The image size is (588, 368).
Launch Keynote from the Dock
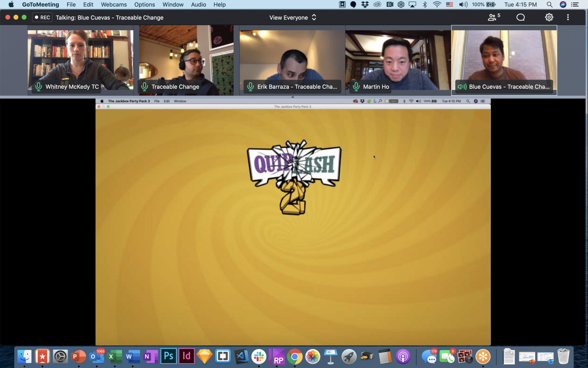pyautogui.click(x=331, y=356)
